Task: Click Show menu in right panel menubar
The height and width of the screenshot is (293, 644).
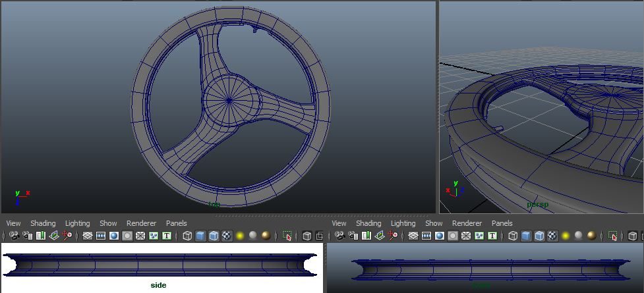Action: click(x=434, y=223)
